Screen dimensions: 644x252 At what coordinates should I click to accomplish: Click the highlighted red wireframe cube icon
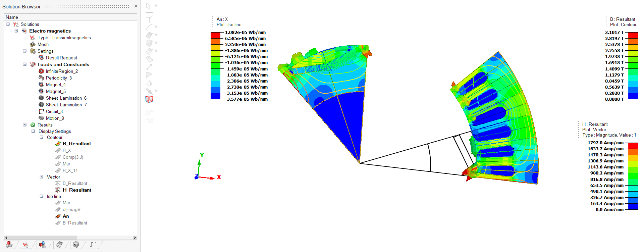click(x=149, y=99)
